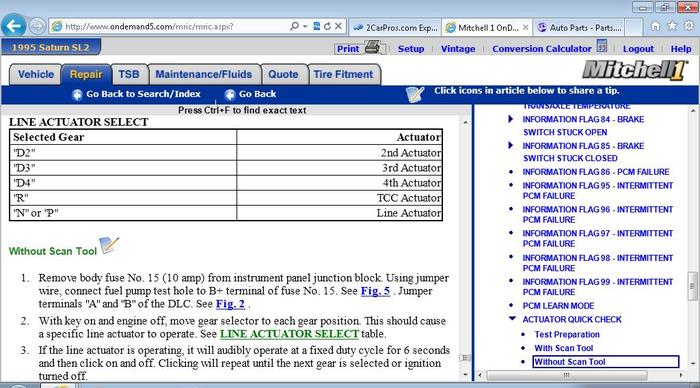The width and height of the screenshot is (700, 388).
Task: Click the browser forward arrow button
Action: [37, 26]
